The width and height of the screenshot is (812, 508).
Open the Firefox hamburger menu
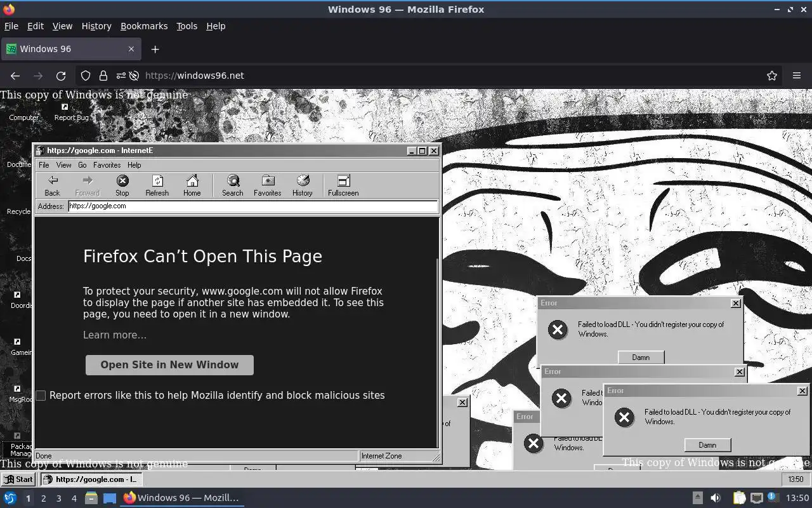point(797,76)
